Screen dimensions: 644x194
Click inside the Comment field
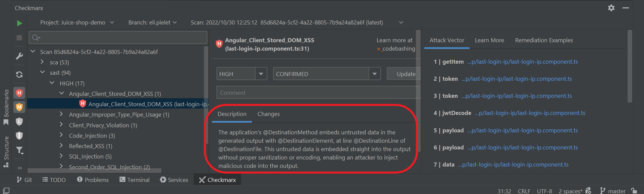318,93
